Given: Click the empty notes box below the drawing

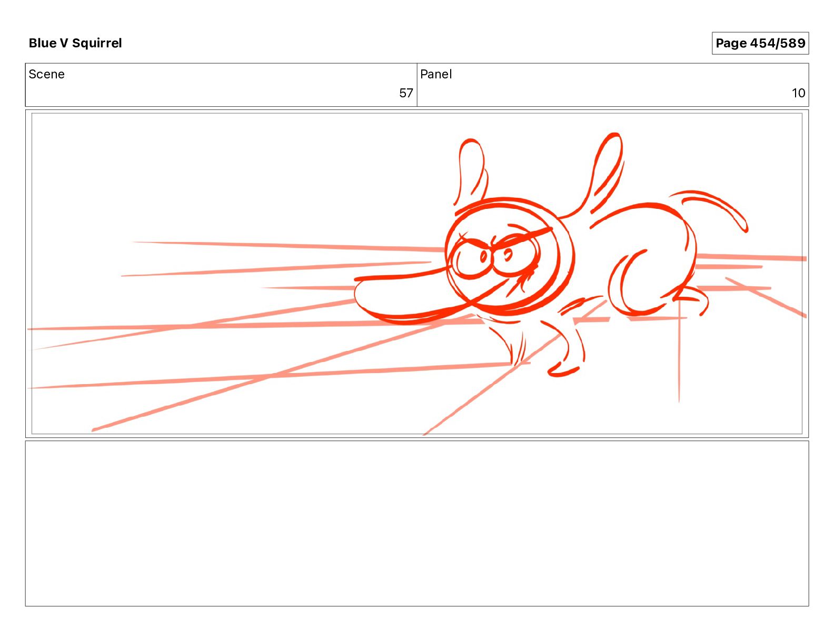Looking at the screenshot, I should pos(417,524).
